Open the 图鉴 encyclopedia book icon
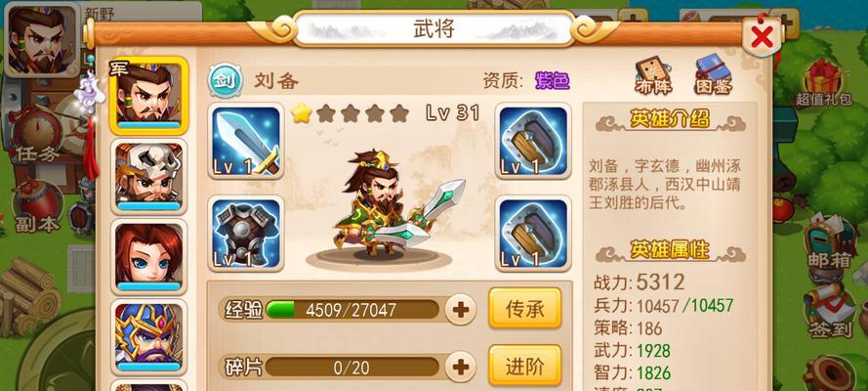 tap(714, 74)
